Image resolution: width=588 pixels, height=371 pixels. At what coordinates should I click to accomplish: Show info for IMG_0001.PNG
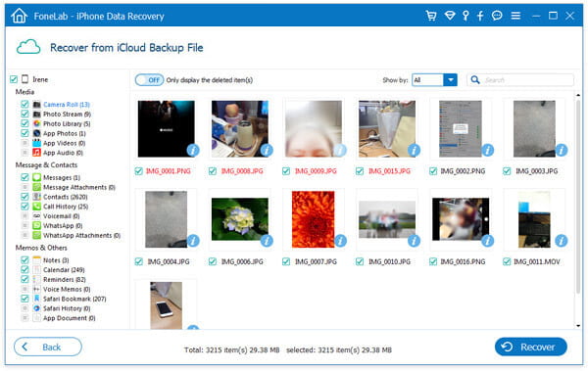coord(193,151)
